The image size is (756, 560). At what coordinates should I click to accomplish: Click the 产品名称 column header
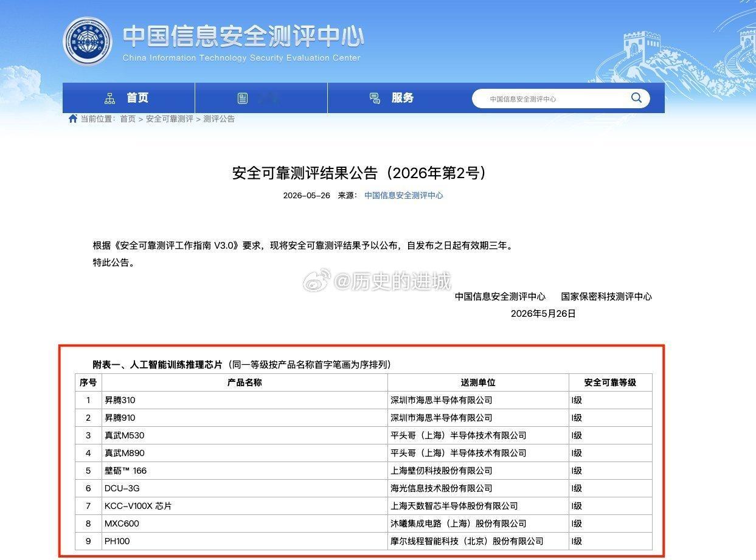point(244,382)
